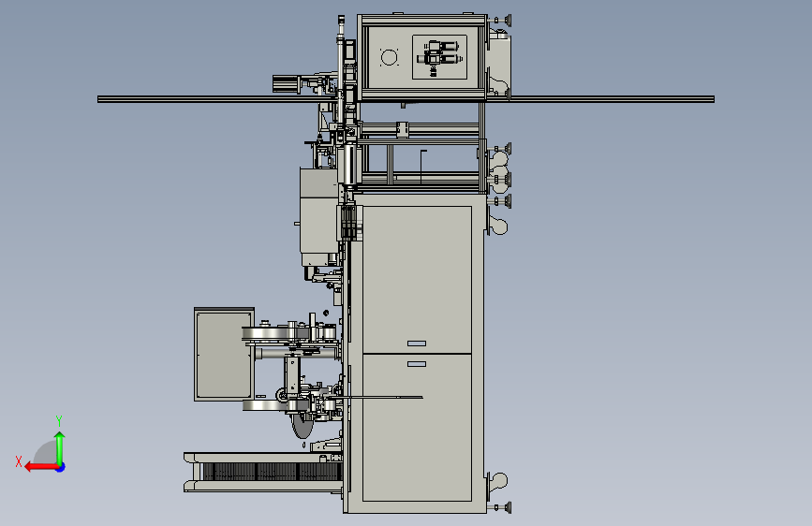
Task: Select the Y label above the triad
Action: tap(59, 420)
